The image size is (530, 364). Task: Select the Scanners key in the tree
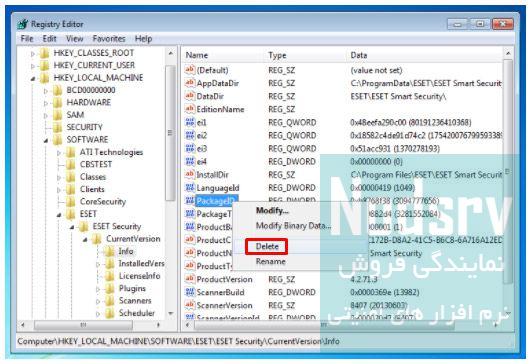(x=135, y=300)
